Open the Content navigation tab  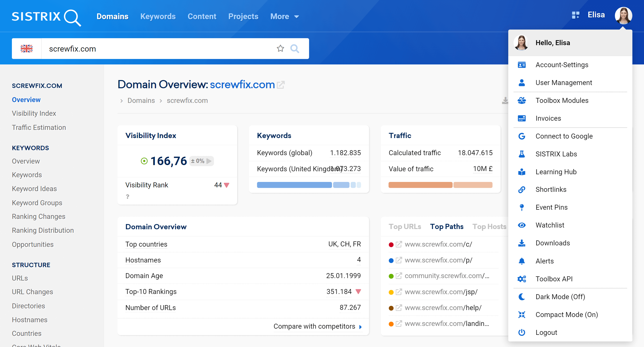pos(202,17)
